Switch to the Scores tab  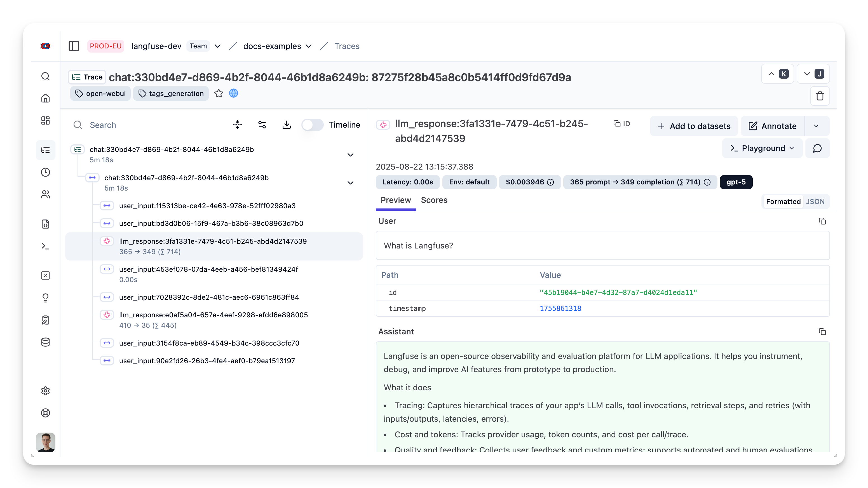tap(434, 200)
